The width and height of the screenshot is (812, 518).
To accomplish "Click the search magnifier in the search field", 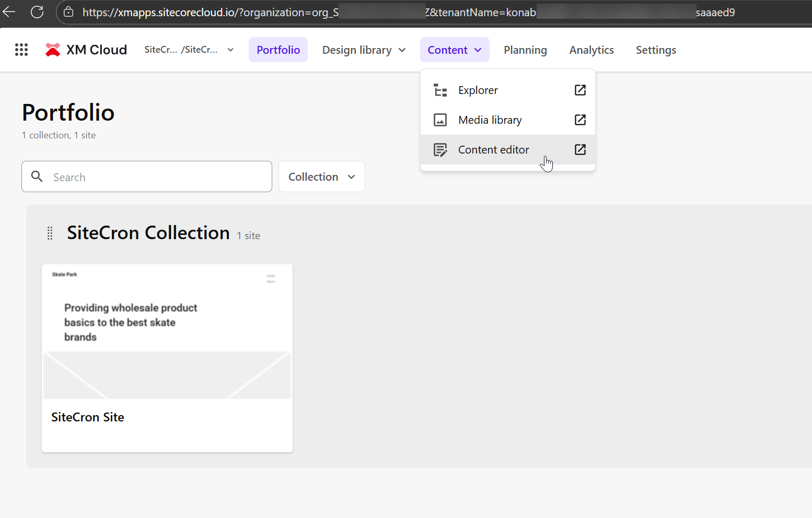I will click(37, 176).
